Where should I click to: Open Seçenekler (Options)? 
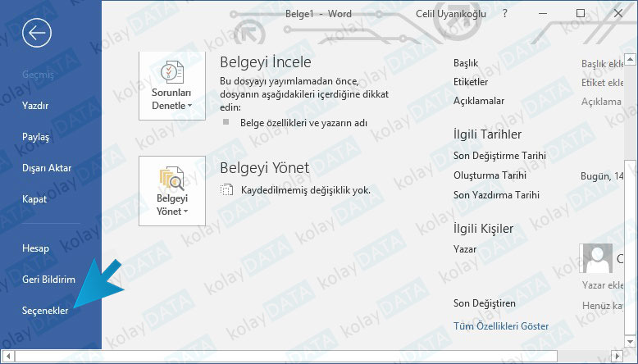pyautogui.click(x=45, y=311)
